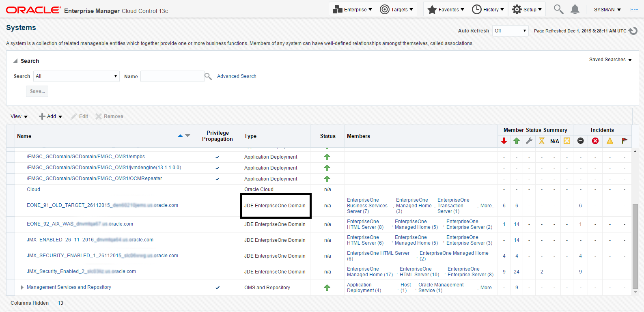Click the Up status arrow for empbs row
The width and height of the screenshot is (644, 312).
tap(327, 157)
